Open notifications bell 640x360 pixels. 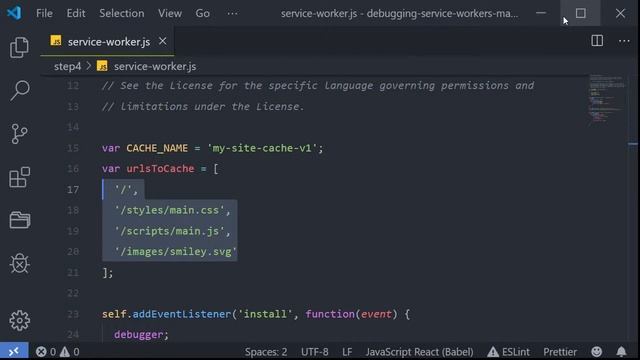pyautogui.click(x=621, y=352)
